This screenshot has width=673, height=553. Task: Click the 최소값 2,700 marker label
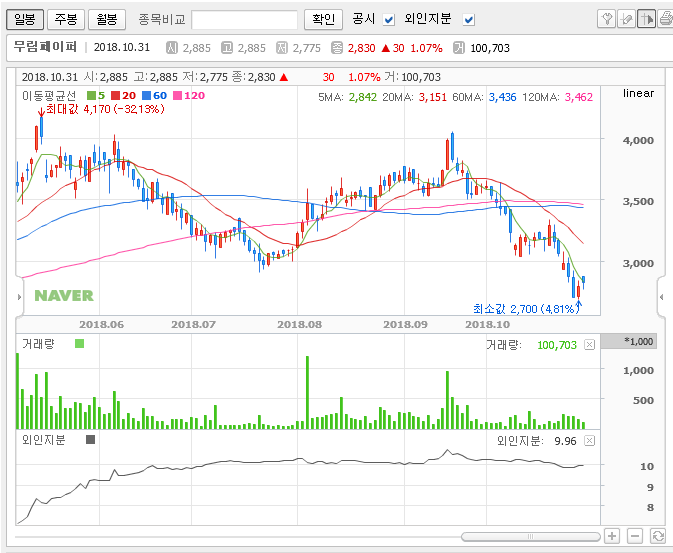point(526,309)
